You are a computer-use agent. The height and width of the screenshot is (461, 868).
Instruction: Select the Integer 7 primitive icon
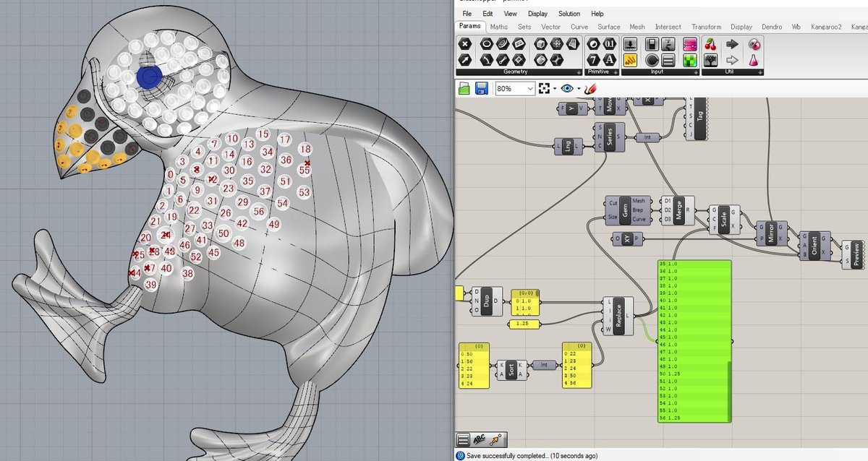pos(592,60)
